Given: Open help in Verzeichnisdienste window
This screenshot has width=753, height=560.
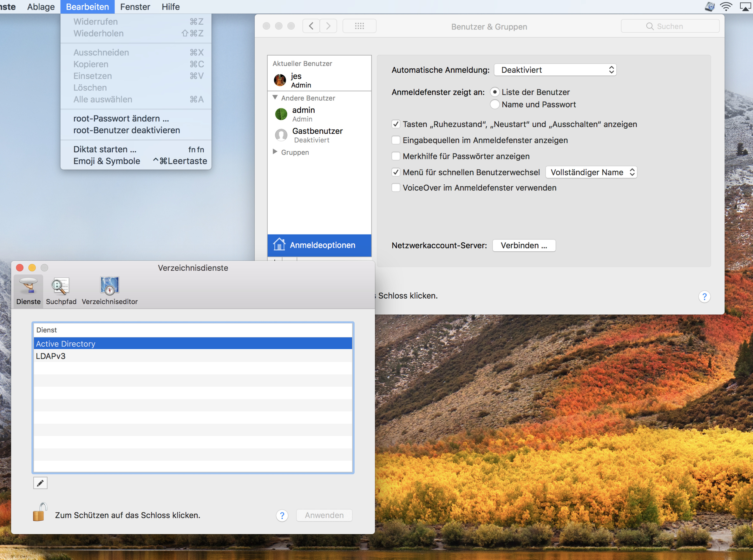Looking at the screenshot, I should [x=282, y=515].
